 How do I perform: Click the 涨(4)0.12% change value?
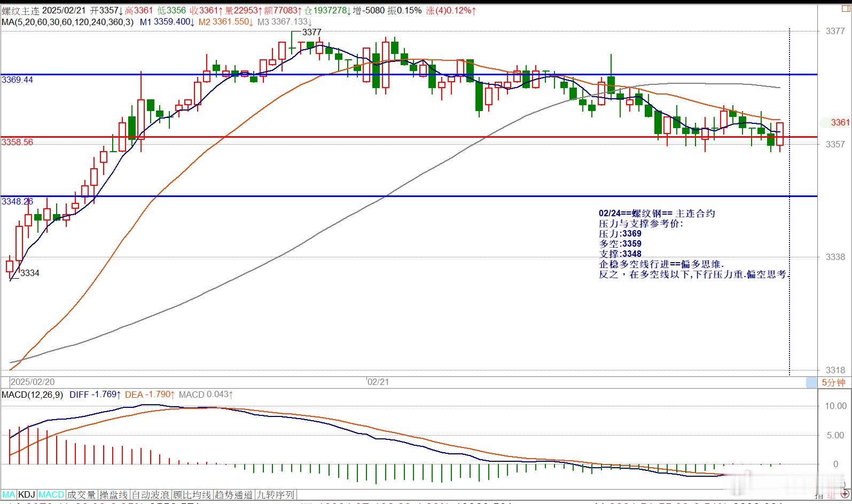tap(452, 10)
